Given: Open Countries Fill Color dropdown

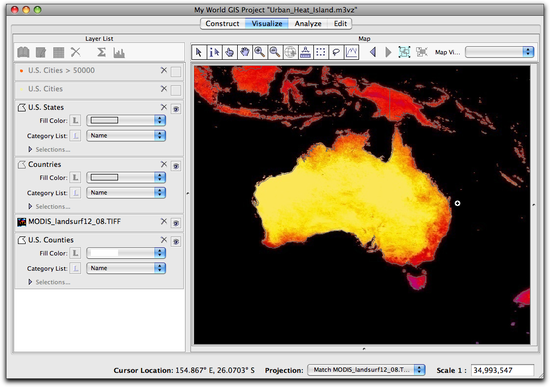Looking at the screenshot, I should (126, 178).
